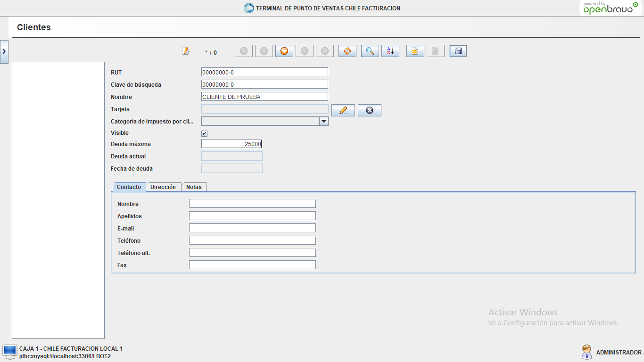Click the Clientes heading
644x362 pixels.
coord(34,27)
